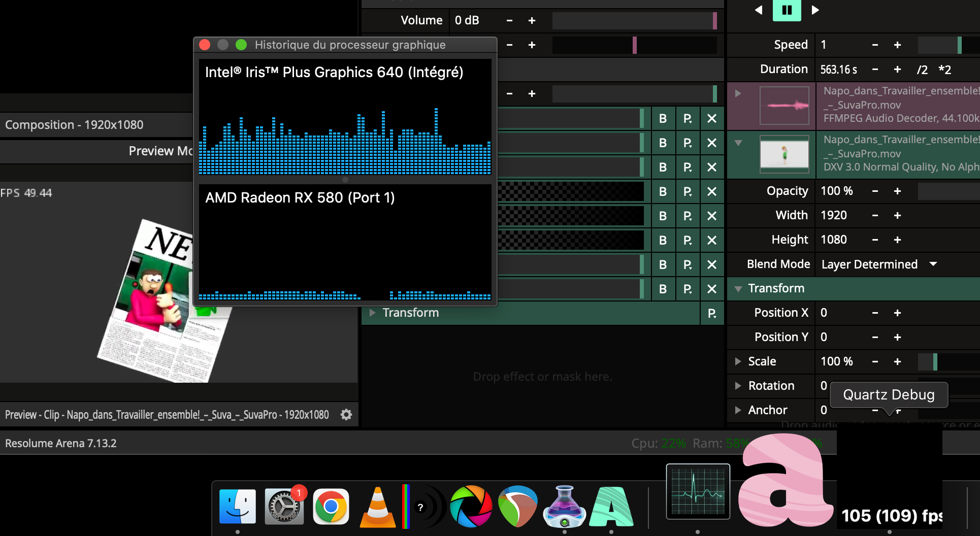Toggle bypass B on the topmost effect row
The height and width of the screenshot is (536, 980).
(663, 118)
